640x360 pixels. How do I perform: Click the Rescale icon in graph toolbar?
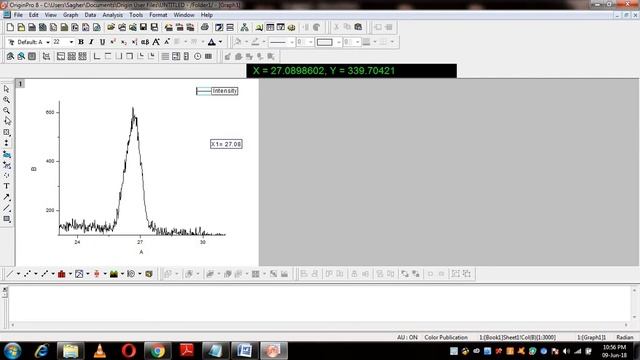(46, 56)
